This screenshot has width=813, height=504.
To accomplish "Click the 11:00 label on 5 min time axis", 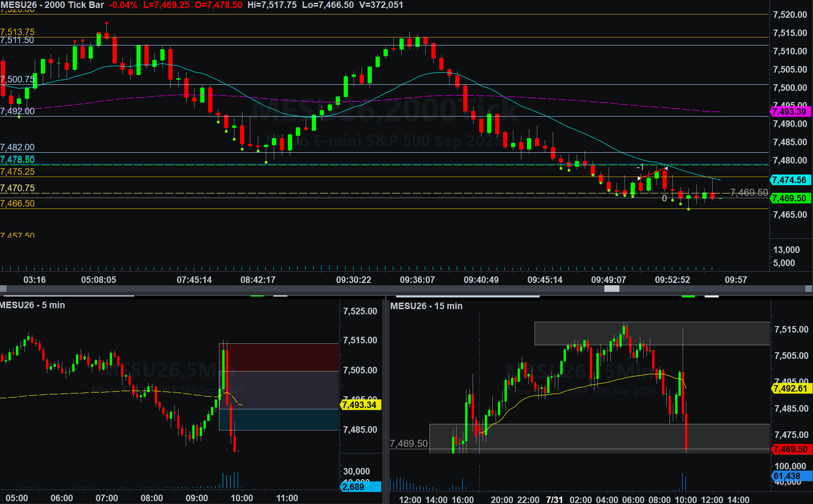I will click(x=287, y=498).
